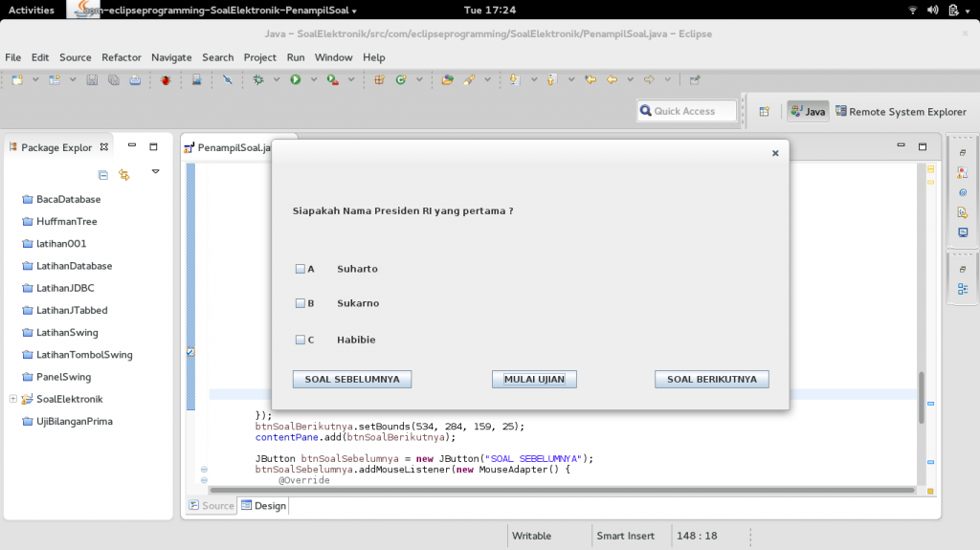Viewport: 980px width, 550px height.
Task: Click the Print icon in toolbar
Action: 135,79
